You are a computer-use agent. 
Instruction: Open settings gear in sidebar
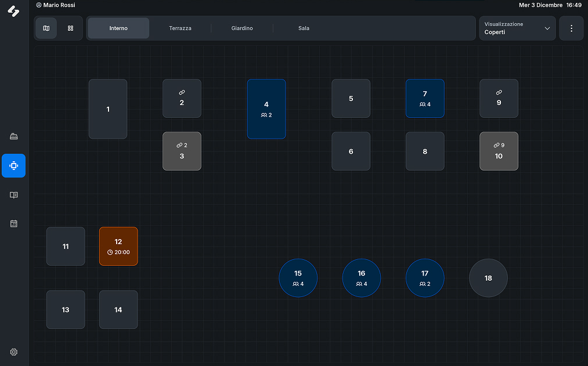[x=14, y=352]
